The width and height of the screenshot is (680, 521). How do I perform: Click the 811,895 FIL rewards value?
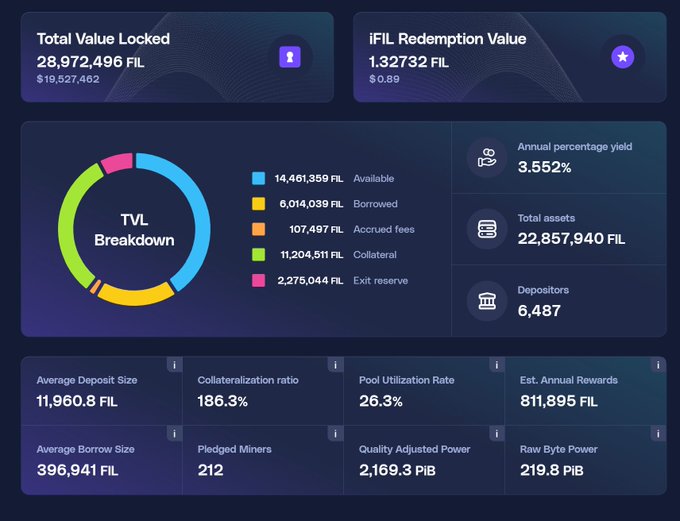pyautogui.click(x=559, y=401)
